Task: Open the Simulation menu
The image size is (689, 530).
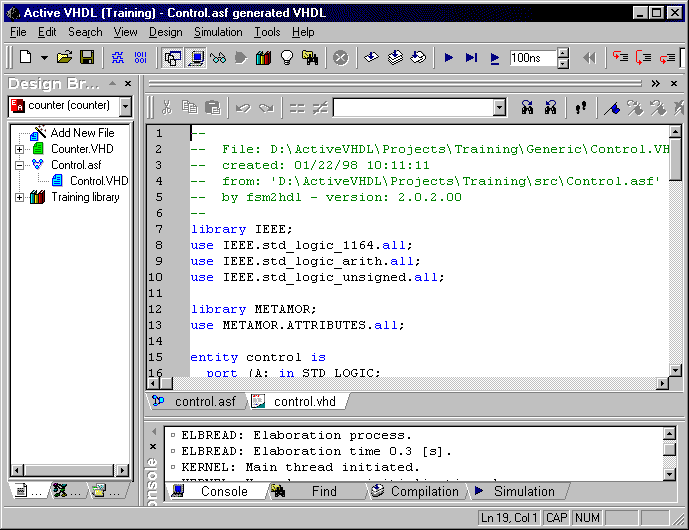Action: point(218,32)
